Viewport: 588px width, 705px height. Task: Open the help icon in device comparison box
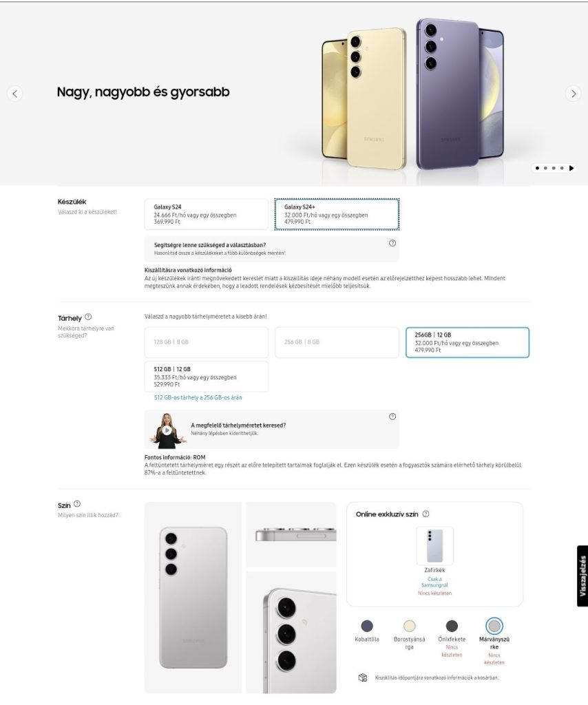(x=392, y=243)
